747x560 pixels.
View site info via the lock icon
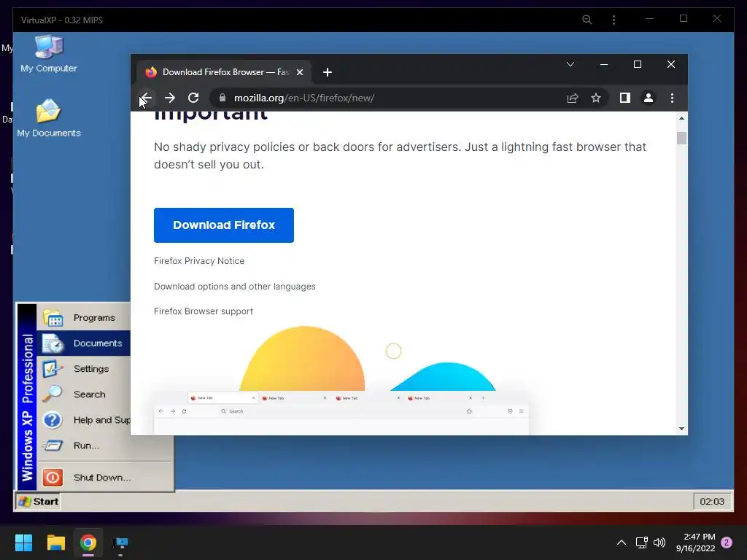click(x=222, y=98)
